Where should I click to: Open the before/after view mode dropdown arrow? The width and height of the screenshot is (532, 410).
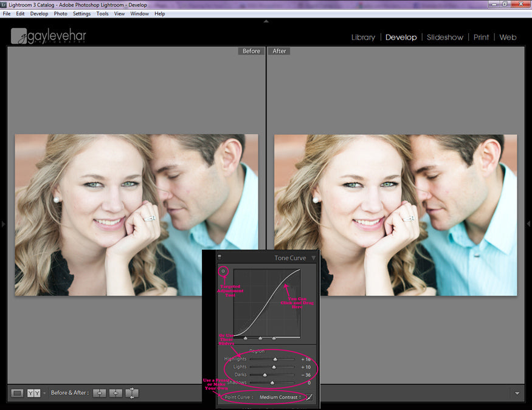click(44, 394)
